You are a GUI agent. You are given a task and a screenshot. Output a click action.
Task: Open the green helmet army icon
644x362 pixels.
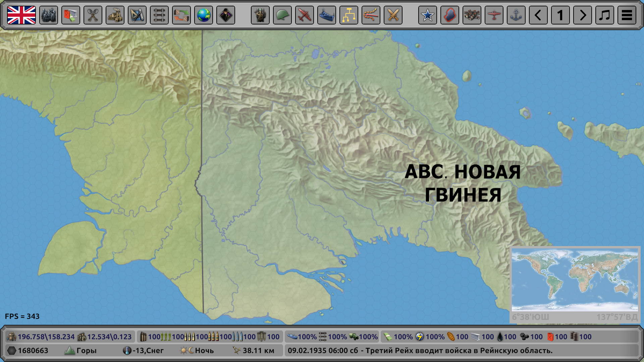point(282,15)
